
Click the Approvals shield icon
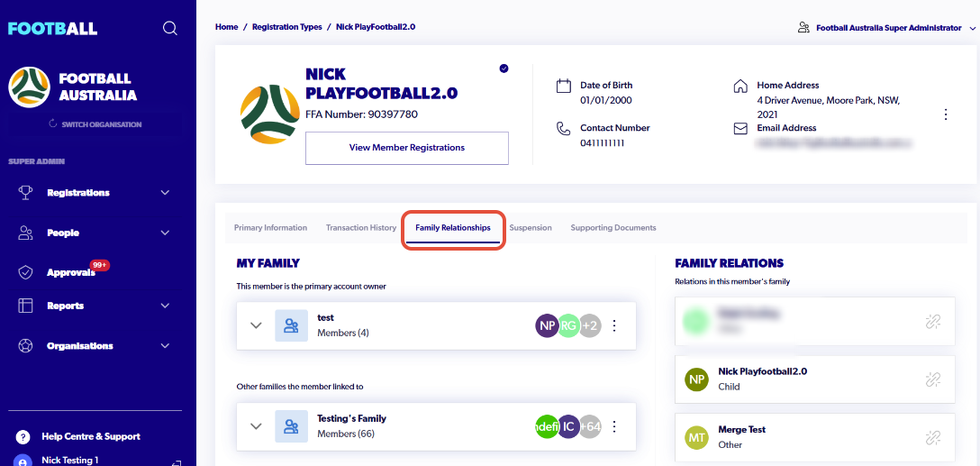point(25,273)
